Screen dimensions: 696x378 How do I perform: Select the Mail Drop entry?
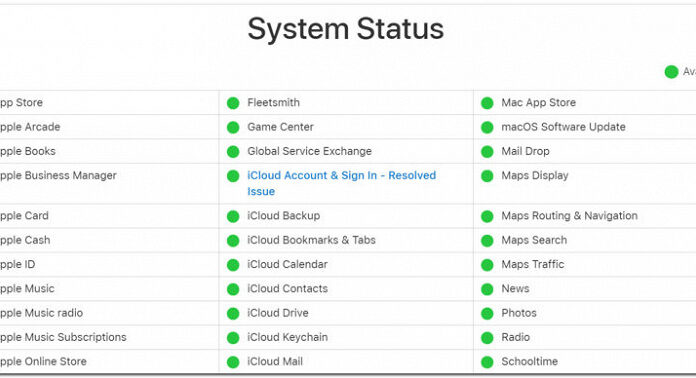tap(525, 151)
